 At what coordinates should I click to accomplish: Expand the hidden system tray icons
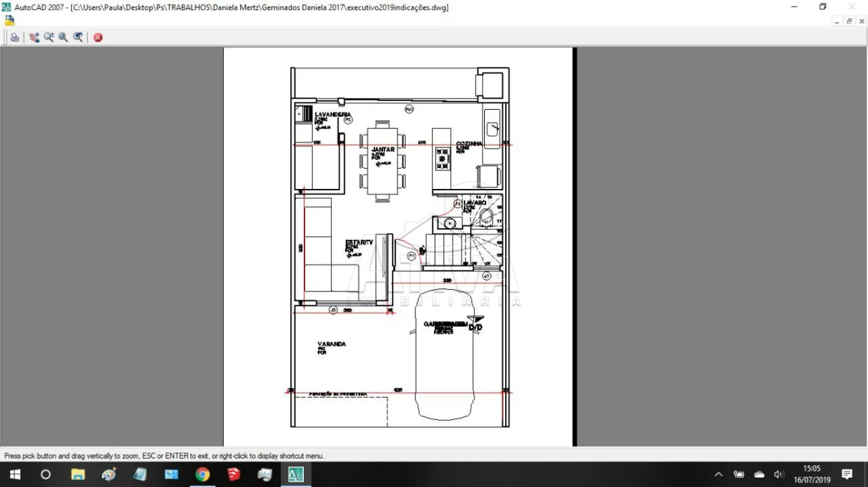pos(719,475)
